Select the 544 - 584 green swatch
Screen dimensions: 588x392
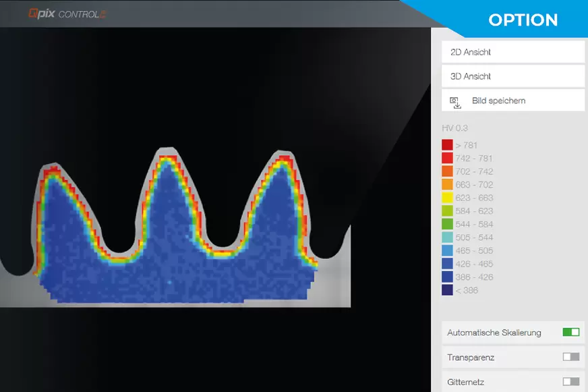pyautogui.click(x=447, y=224)
